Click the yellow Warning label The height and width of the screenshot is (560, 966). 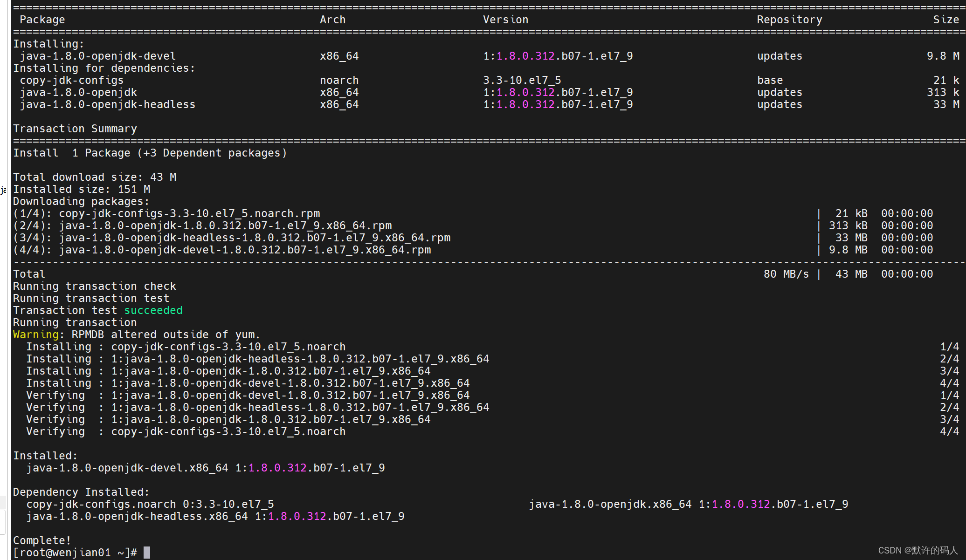(35, 335)
